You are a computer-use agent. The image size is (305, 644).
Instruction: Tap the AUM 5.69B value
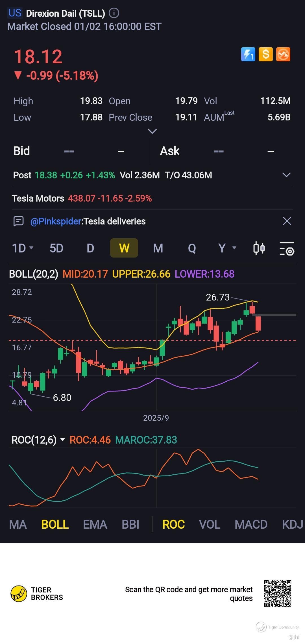279,117
